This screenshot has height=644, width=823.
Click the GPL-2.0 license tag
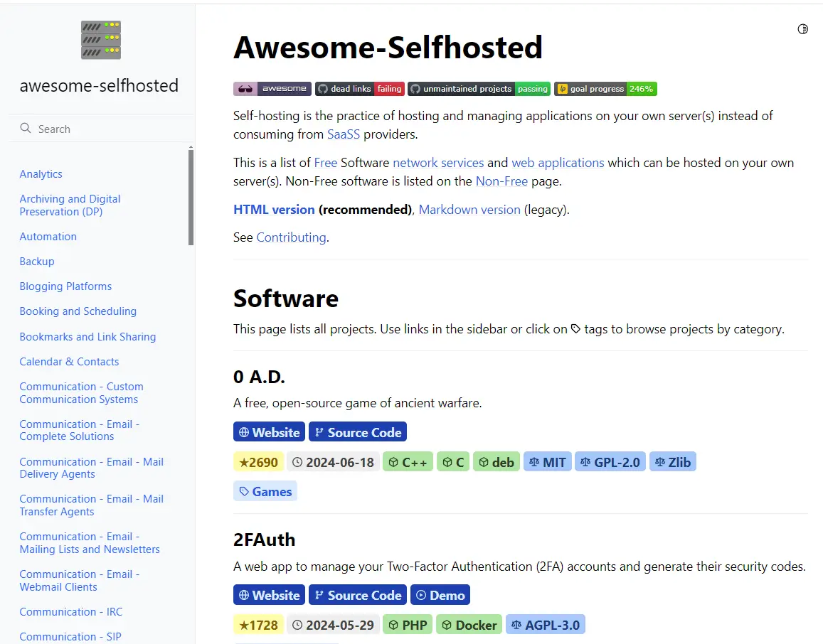click(x=609, y=462)
